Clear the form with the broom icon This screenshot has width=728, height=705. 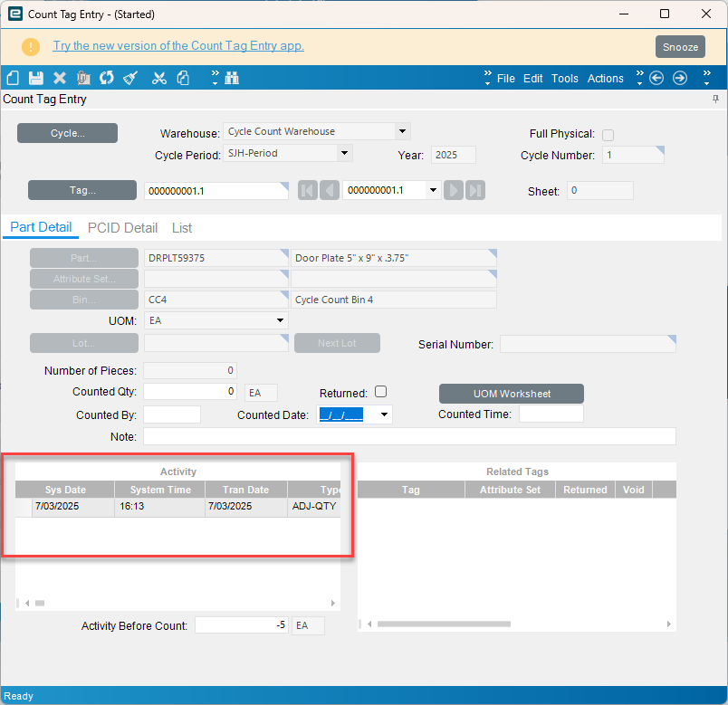click(x=130, y=78)
